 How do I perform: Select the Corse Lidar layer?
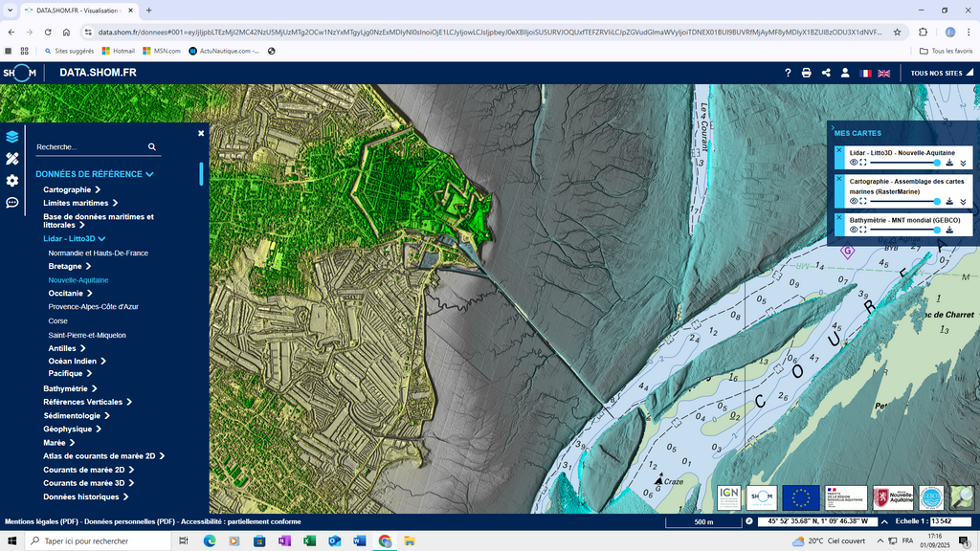[58, 321]
